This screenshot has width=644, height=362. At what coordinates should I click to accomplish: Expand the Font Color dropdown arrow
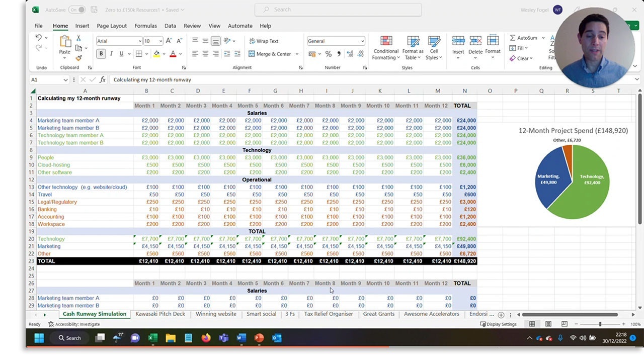click(x=180, y=54)
